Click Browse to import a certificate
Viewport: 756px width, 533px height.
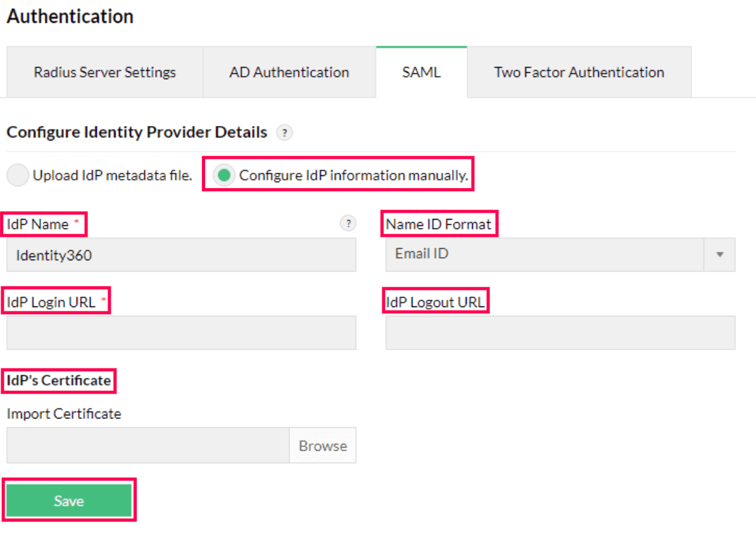[x=322, y=445]
